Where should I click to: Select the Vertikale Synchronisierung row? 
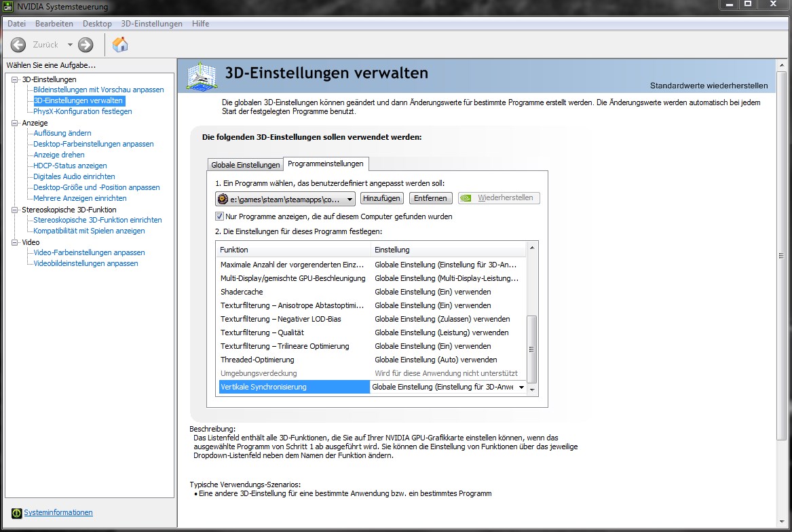click(371, 387)
